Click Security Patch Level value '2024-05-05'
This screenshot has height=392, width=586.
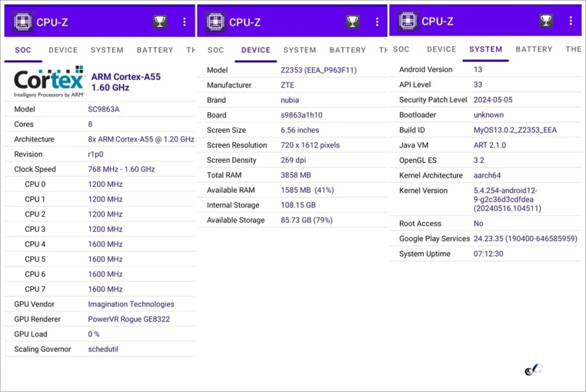point(493,100)
